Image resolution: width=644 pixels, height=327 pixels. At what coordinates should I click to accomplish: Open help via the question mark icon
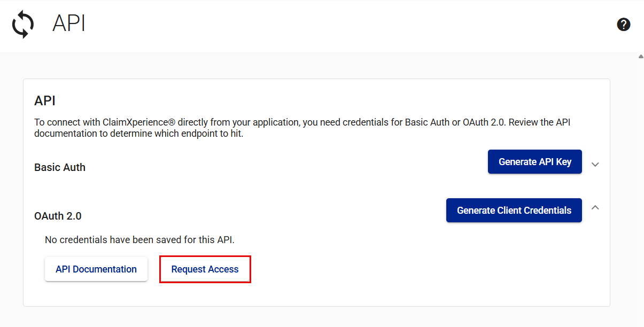623,25
